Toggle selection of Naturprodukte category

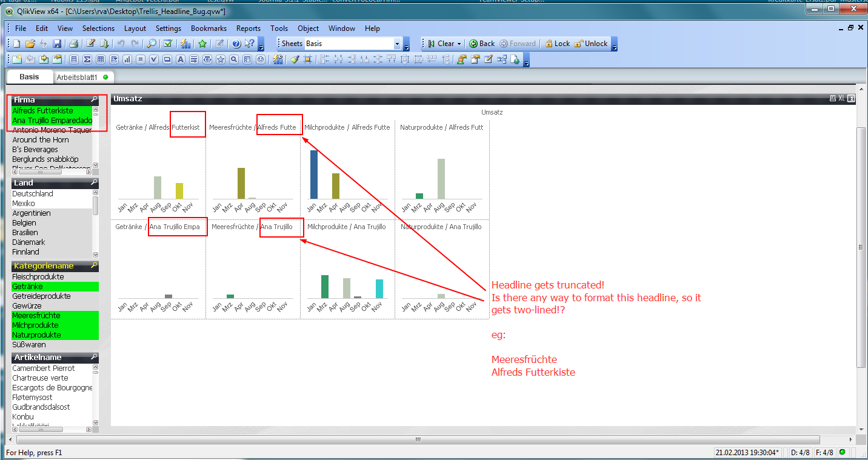(x=55, y=335)
